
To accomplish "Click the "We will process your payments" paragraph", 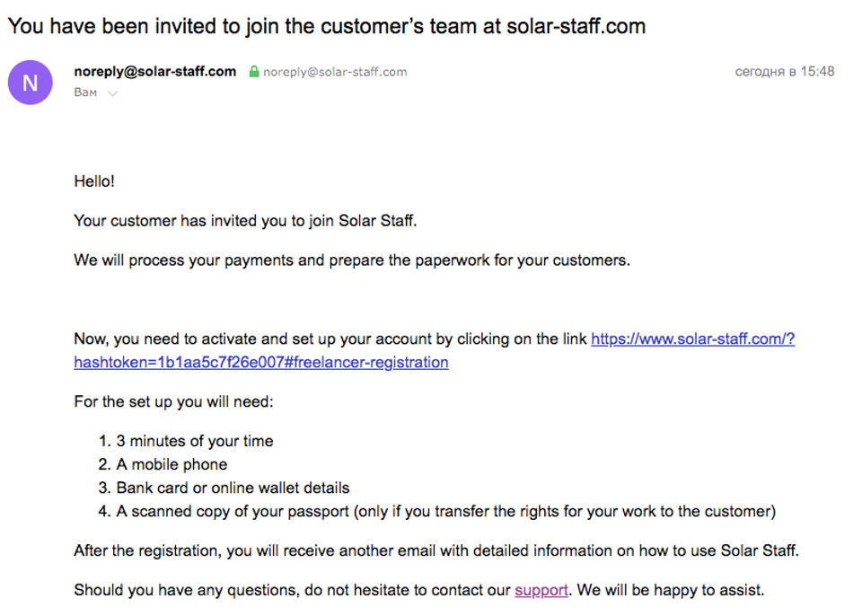I will [x=352, y=260].
